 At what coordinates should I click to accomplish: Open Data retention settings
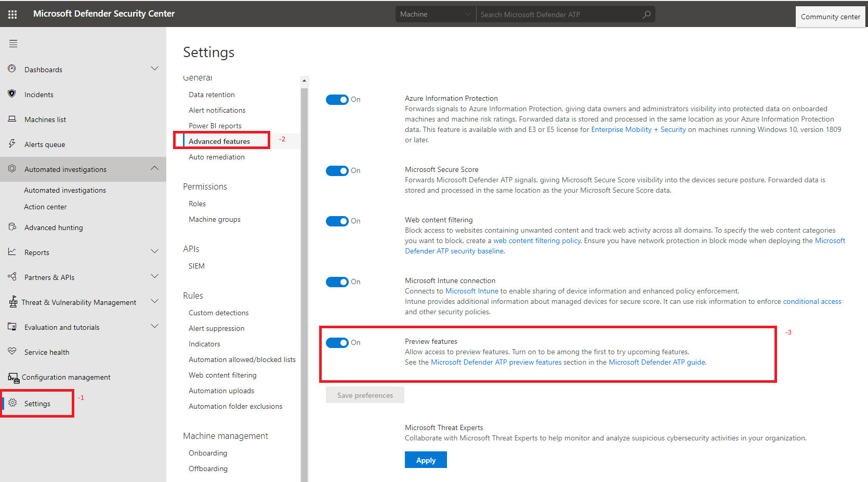tap(212, 95)
